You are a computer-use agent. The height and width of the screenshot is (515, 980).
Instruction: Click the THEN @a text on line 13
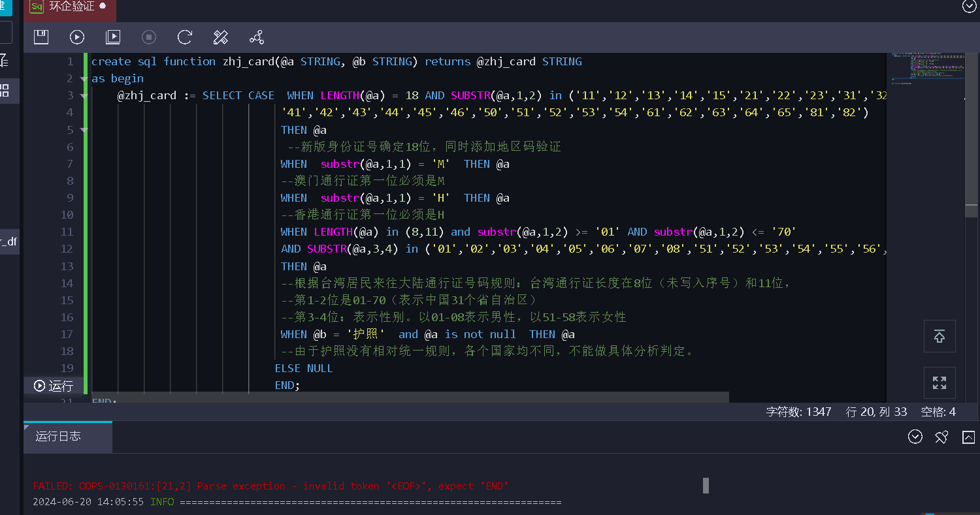(304, 266)
